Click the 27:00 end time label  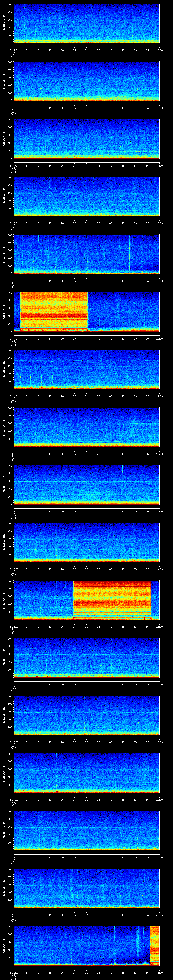[x=159, y=742]
